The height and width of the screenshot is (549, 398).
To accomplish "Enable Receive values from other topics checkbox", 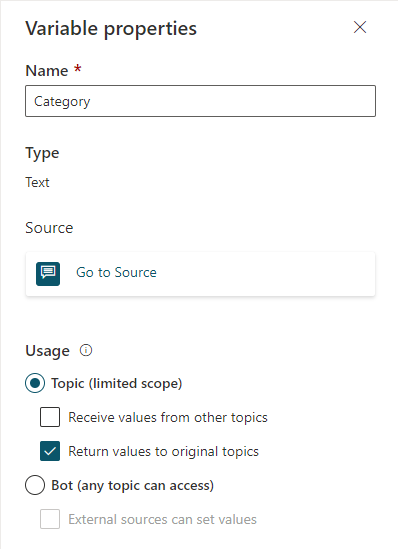I will (50, 417).
